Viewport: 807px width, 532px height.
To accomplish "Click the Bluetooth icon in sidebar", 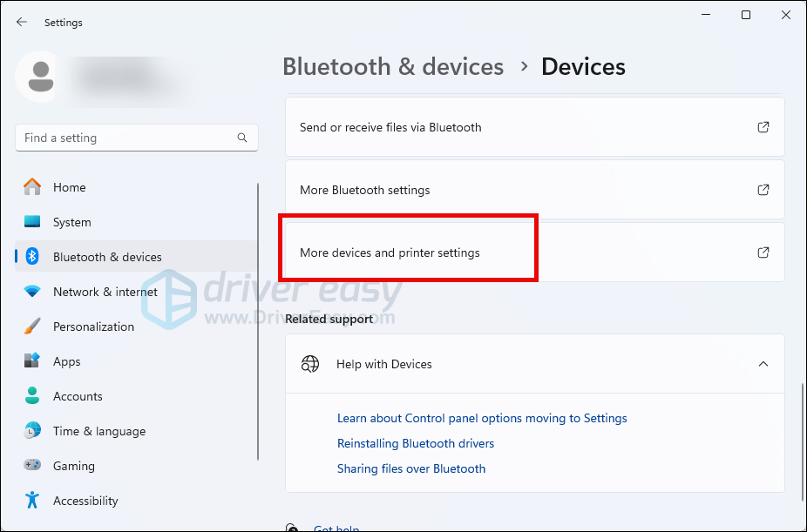I will (x=33, y=257).
